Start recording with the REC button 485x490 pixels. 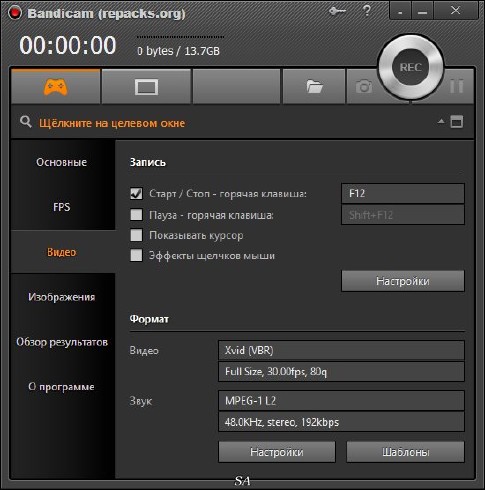coord(411,67)
